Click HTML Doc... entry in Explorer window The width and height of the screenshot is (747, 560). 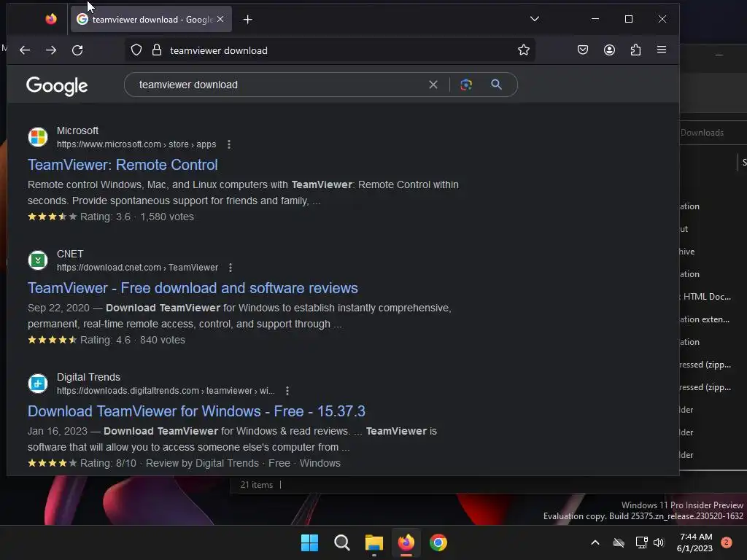(706, 297)
